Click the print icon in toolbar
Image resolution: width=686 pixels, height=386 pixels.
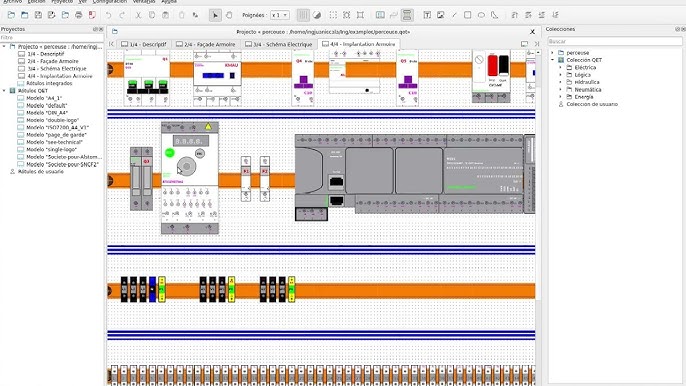click(x=79, y=15)
